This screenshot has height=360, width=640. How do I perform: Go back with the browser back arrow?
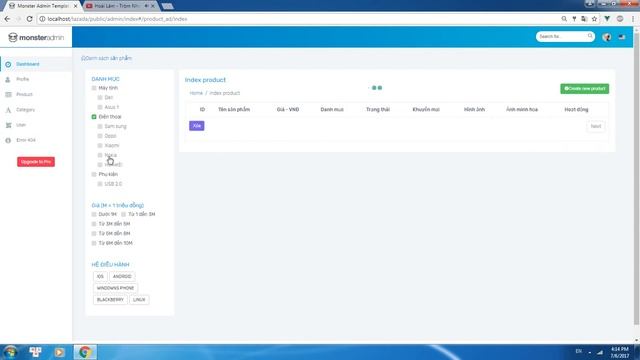[x=7, y=19]
